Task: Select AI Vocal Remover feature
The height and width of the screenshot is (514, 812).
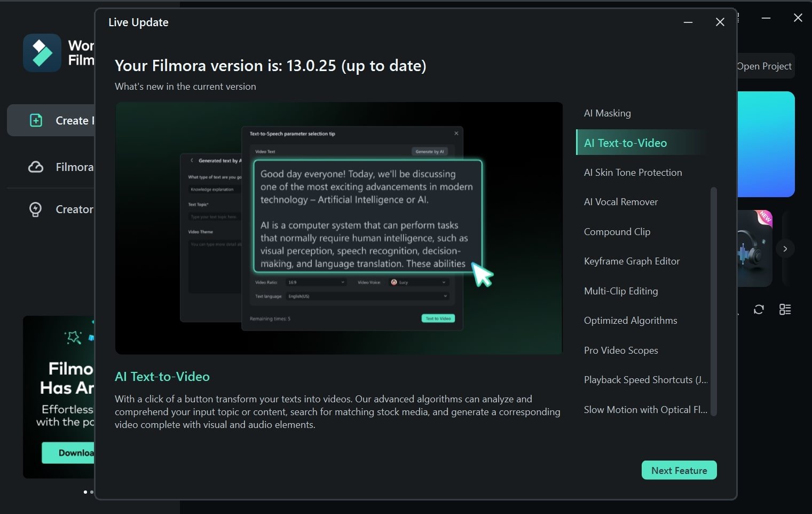Action: click(620, 202)
